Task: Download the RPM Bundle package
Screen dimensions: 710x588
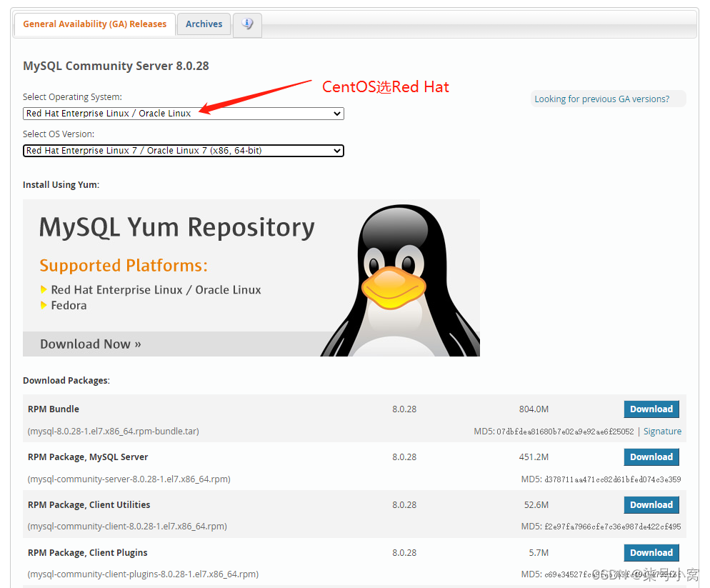Action: (651, 409)
